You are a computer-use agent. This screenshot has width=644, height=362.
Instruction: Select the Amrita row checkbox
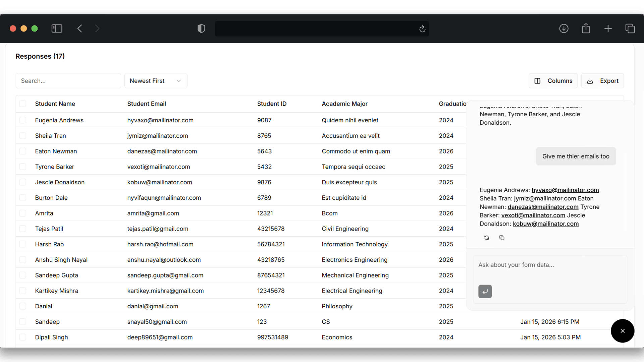pyautogui.click(x=23, y=213)
